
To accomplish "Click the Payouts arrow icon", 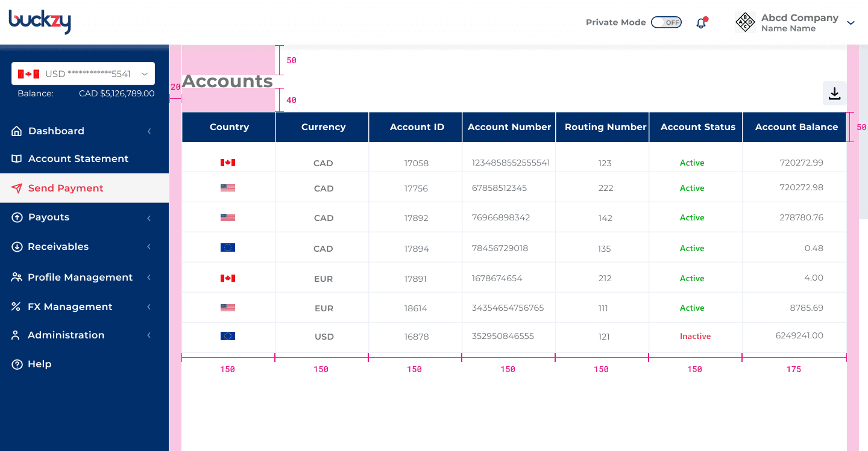I will (17, 217).
